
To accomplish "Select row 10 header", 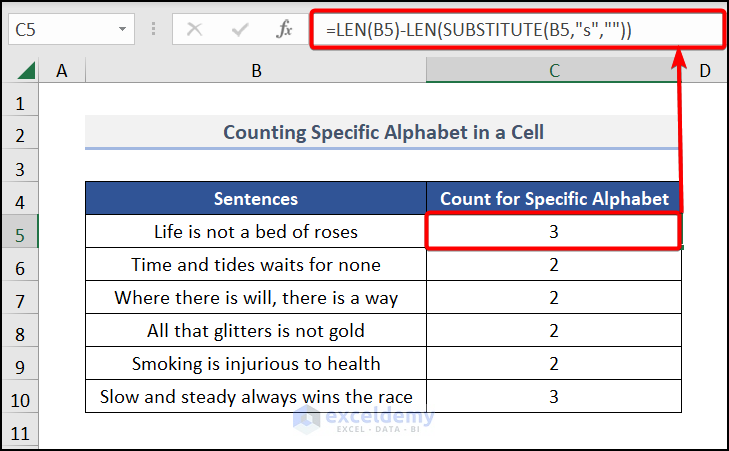I will pyautogui.click(x=20, y=396).
